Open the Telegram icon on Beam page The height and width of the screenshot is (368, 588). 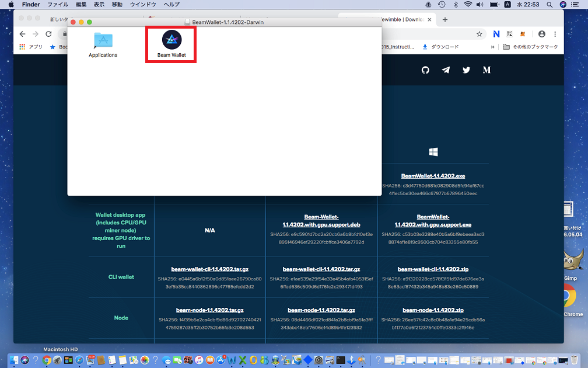click(446, 70)
